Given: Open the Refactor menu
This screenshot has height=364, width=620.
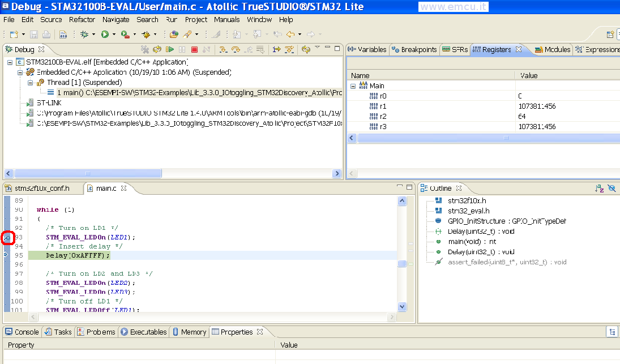Looking at the screenshot, I should [x=82, y=19].
